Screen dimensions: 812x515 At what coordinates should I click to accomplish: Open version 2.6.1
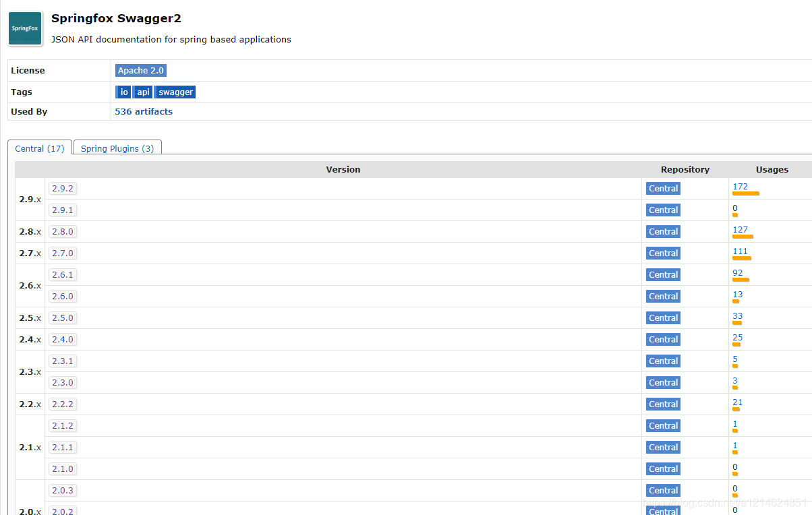pos(63,275)
